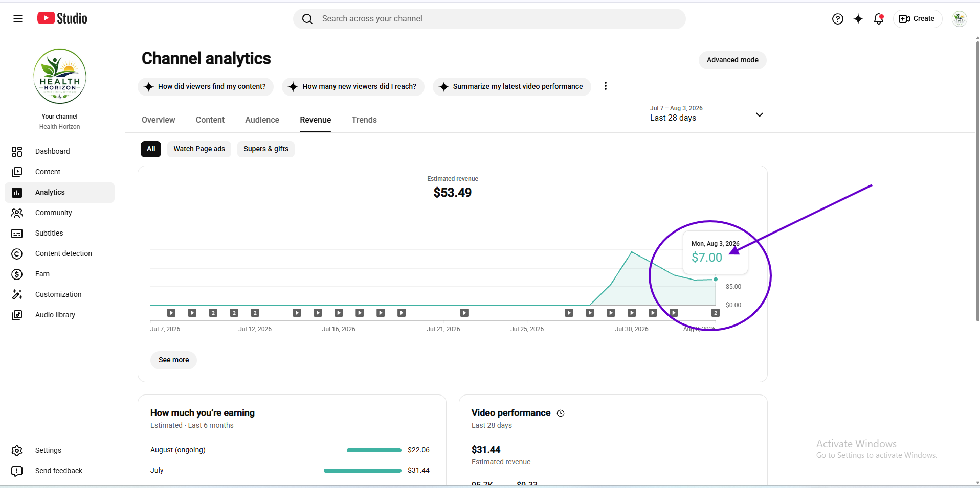The width and height of the screenshot is (980, 488).
Task: Select the Watch Page ads filter chip
Action: tap(199, 149)
